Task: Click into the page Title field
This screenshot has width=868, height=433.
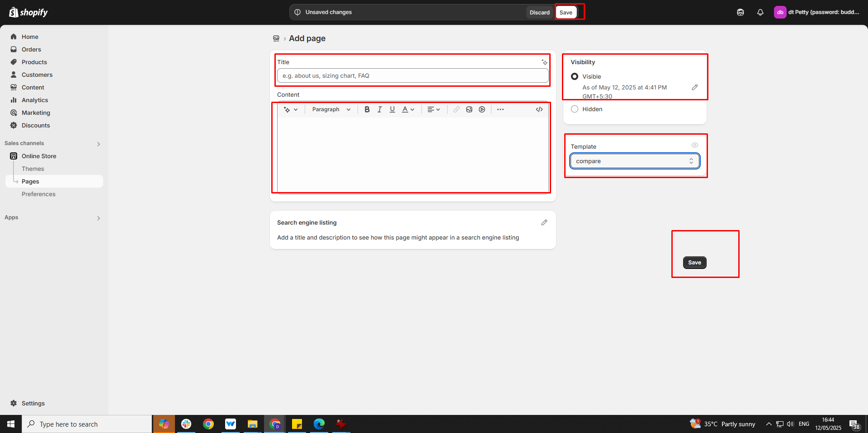Action: (x=413, y=75)
